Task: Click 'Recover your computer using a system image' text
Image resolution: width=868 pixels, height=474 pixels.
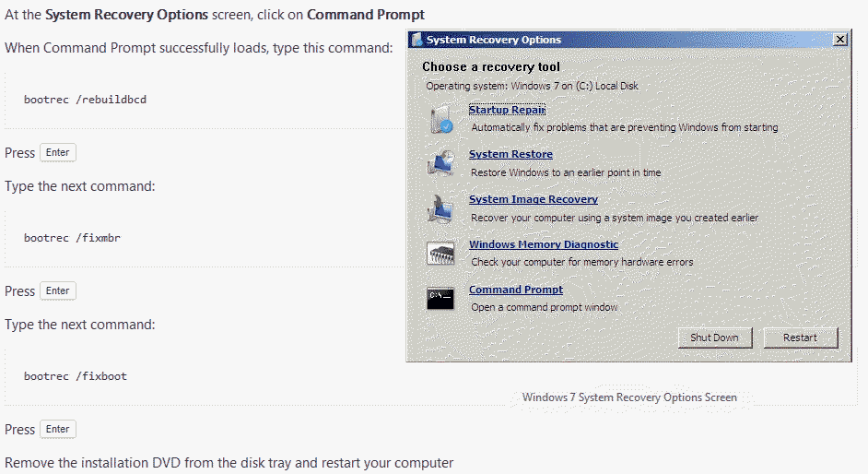Action: coord(615,218)
